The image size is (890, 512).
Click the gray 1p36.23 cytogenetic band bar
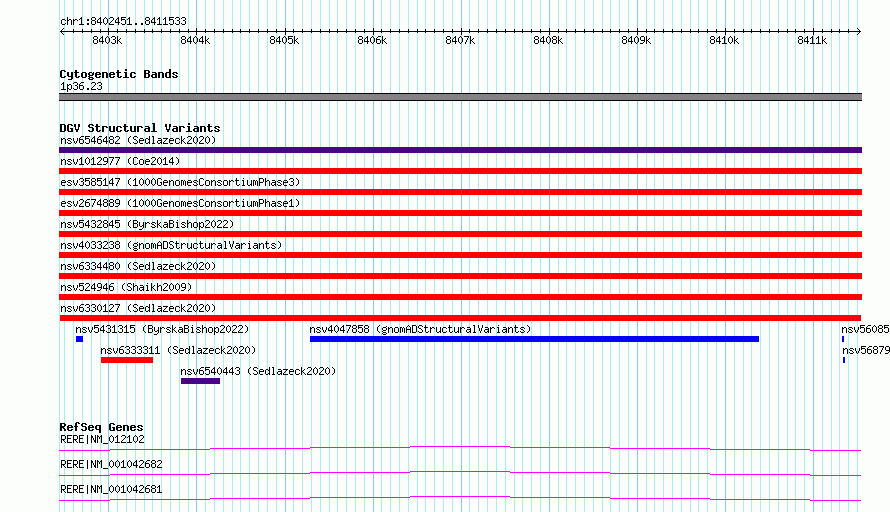point(460,97)
